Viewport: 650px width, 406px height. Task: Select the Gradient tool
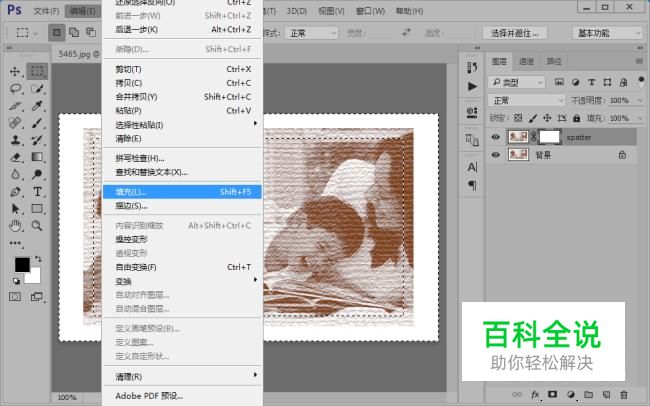(37, 157)
